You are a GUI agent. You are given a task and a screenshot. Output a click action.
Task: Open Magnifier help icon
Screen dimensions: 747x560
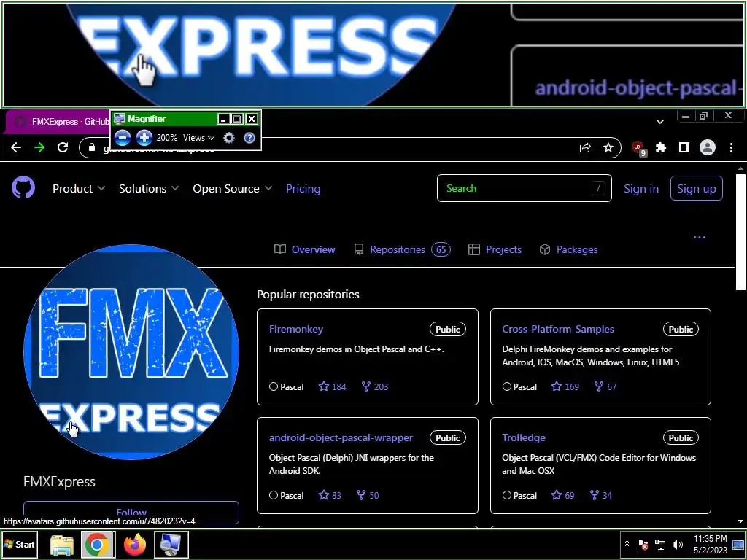point(249,138)
